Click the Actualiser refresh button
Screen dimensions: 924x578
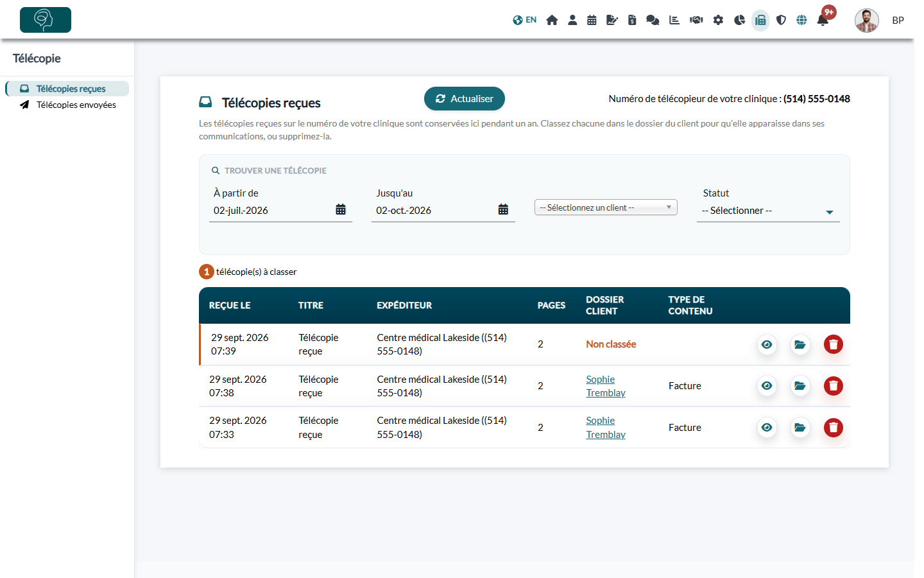(x=465, y=99)
